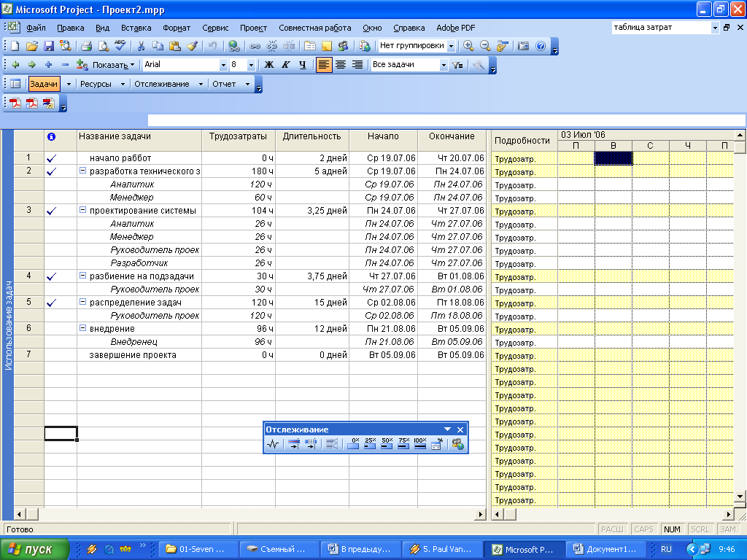
Task: Toggle center alignment
Action: tap(341, 65)
